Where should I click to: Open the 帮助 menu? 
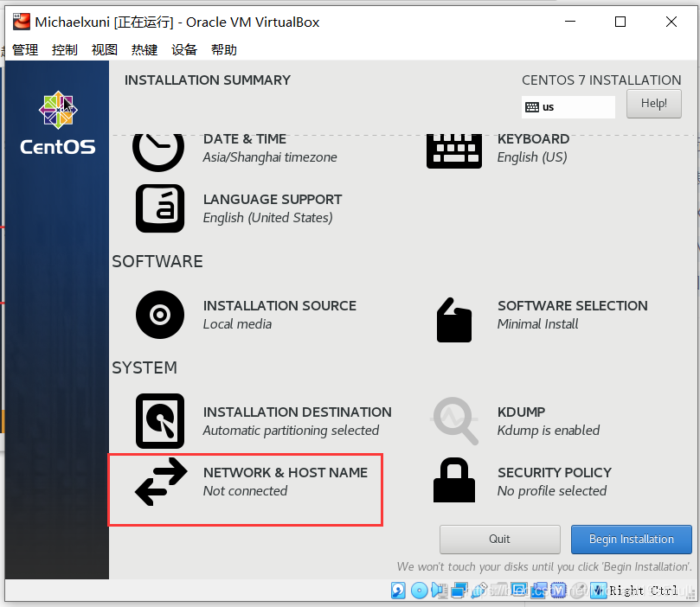click(224, 49)
